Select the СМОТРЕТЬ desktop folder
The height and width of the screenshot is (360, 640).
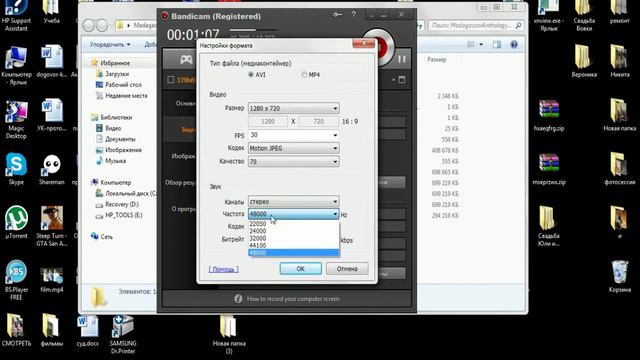(16, 330)
